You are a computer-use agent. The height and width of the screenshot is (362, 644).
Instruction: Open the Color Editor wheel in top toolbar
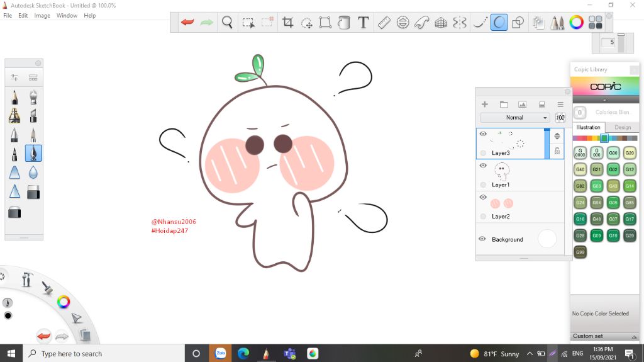[x=576, y=22]
